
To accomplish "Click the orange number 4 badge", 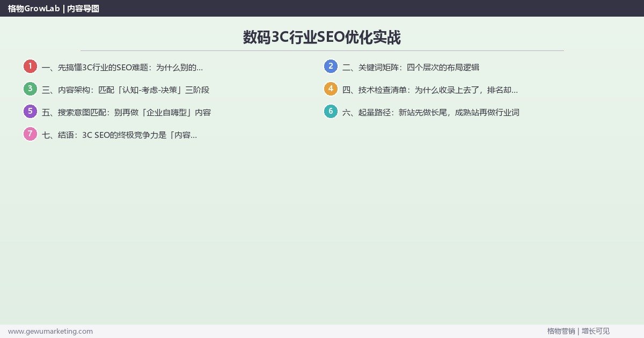I will click(331, 89).
